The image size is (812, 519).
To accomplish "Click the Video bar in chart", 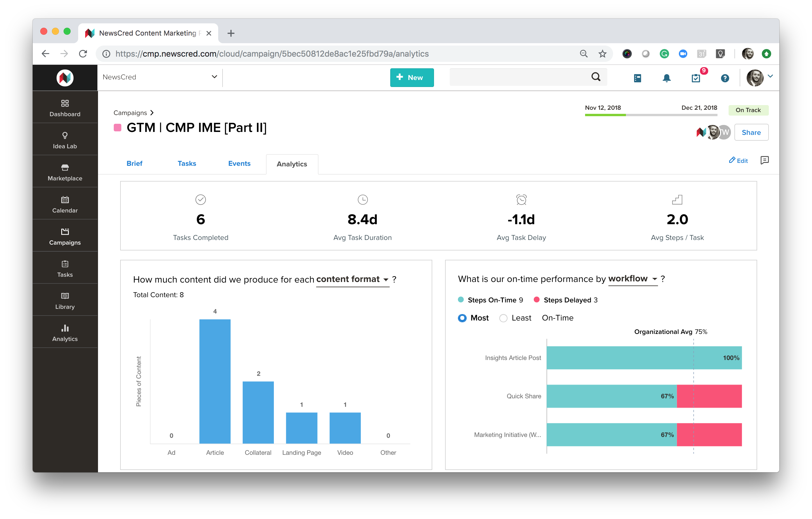I will [345, 428].
